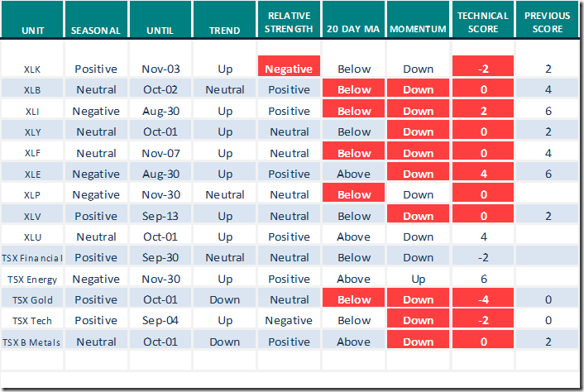Select the SEASONAL column header
The height and width of the screenshot is (392, 584).
coord(96,31)
